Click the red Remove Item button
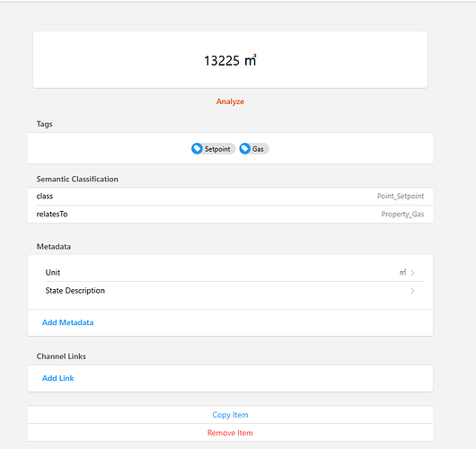476x449 pixels. (x=230, y=433)
